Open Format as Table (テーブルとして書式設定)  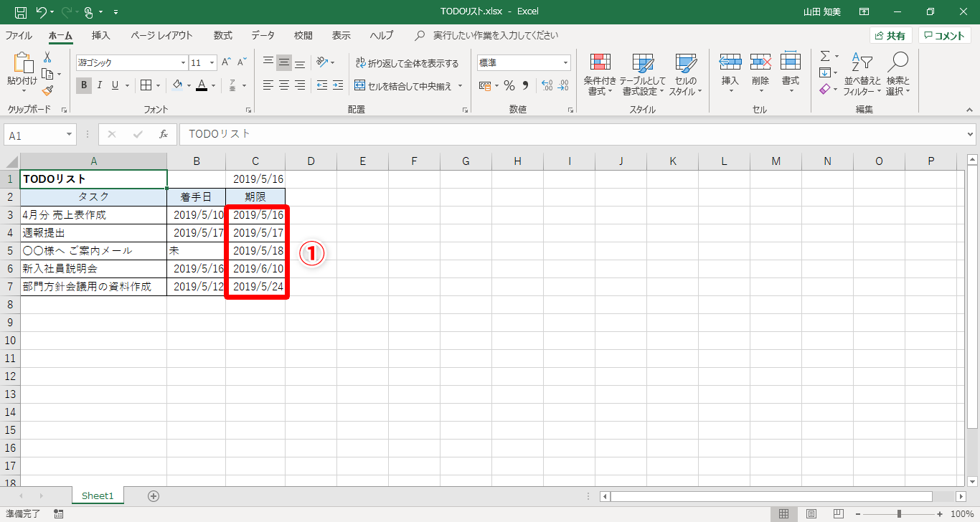(x=643, y=75)
